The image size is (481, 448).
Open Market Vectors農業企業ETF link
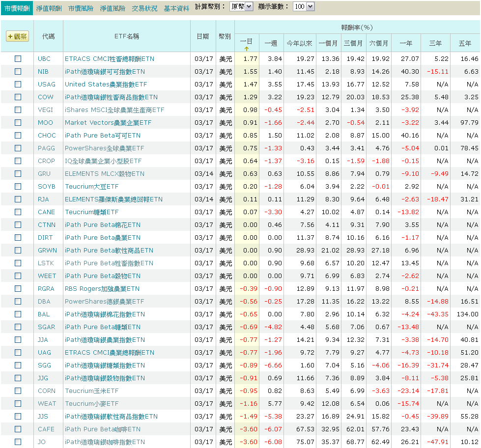click(x=108, y=122)
